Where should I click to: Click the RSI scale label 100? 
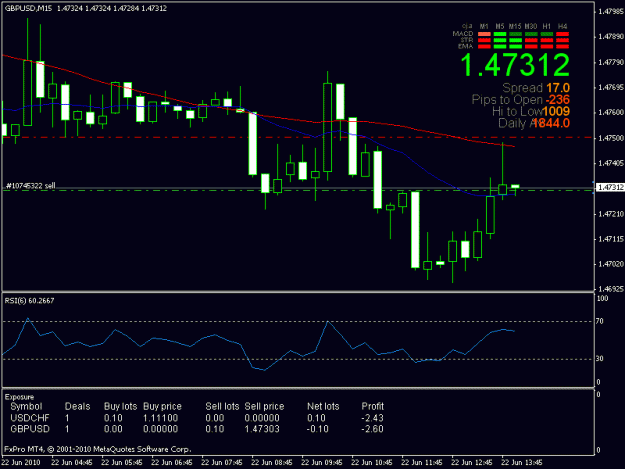(x=602, y=299)
